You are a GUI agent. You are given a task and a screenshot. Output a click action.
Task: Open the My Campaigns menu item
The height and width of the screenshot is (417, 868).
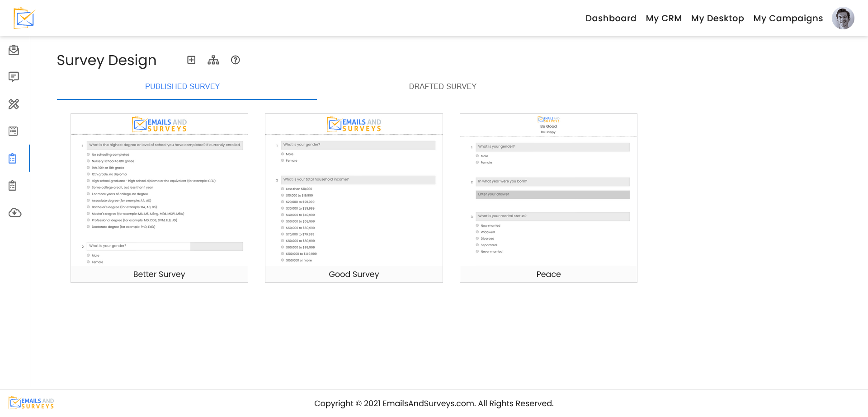click(x=788, y=19)
